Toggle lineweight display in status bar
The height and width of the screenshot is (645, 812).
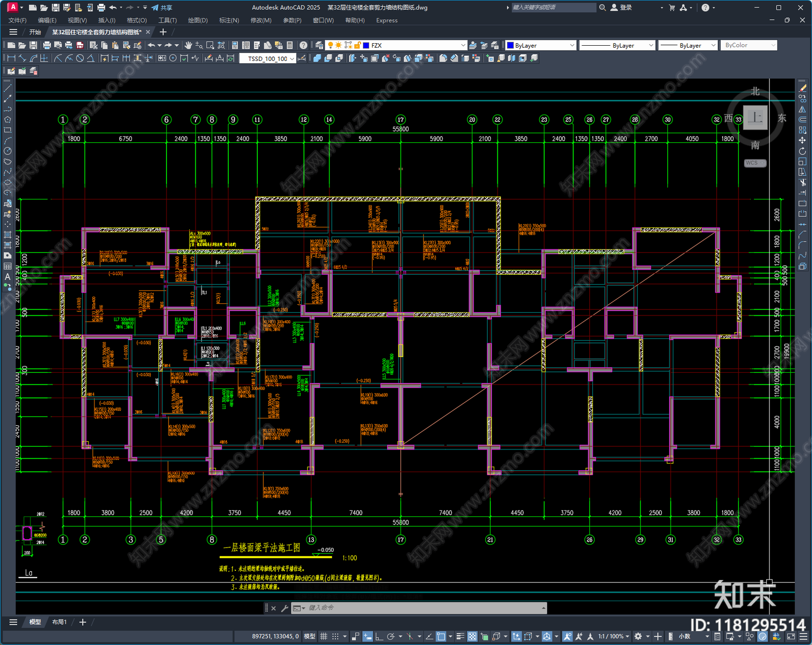460,636
